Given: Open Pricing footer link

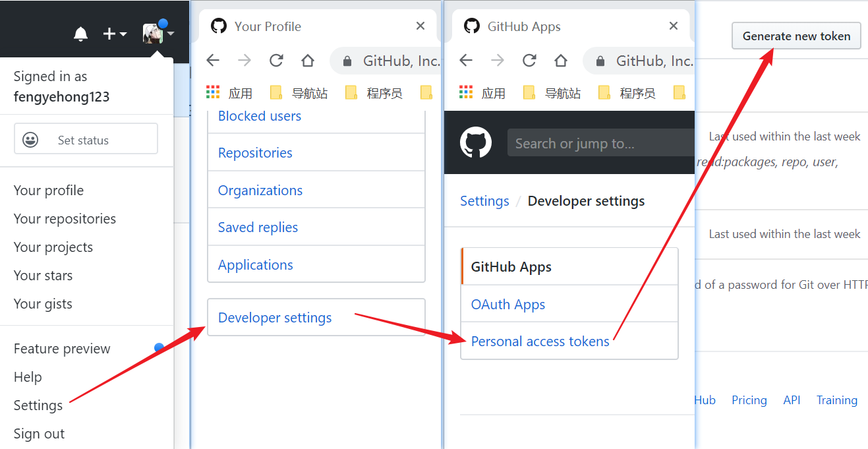Looking at the screenshot, I should [749, 400].
